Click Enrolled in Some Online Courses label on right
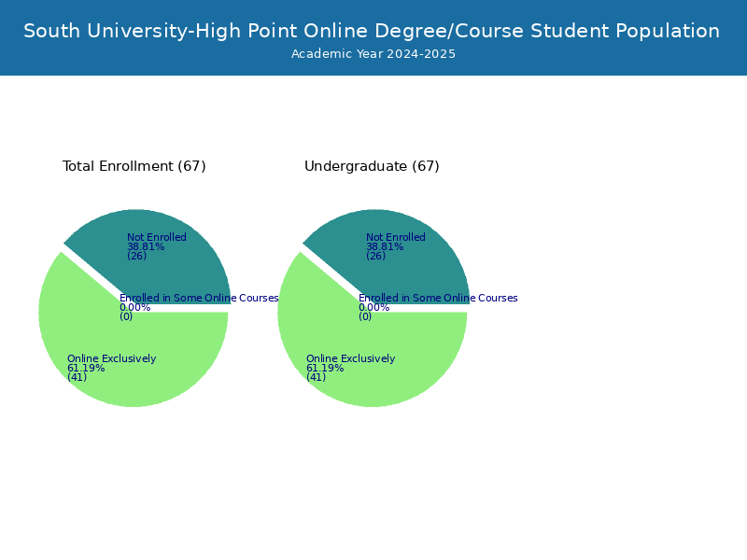Image resolution: width=747 pixels, height=560 pixels. 439,298
